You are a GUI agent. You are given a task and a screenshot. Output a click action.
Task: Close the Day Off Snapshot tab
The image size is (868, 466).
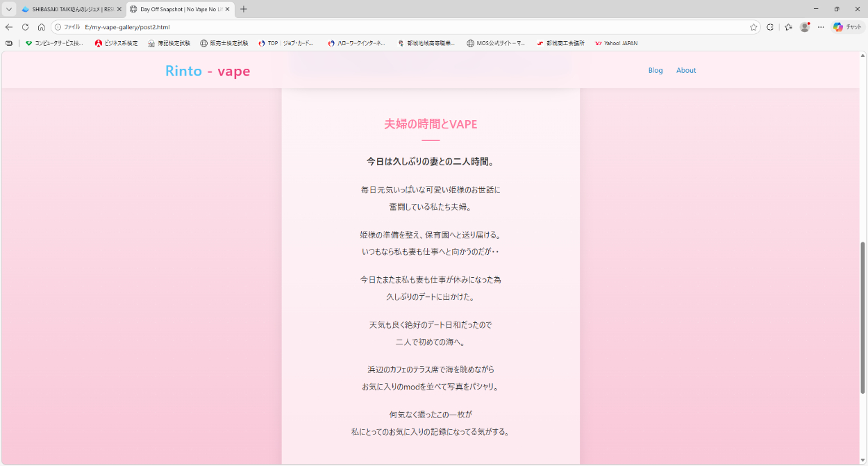click(227, 9)
